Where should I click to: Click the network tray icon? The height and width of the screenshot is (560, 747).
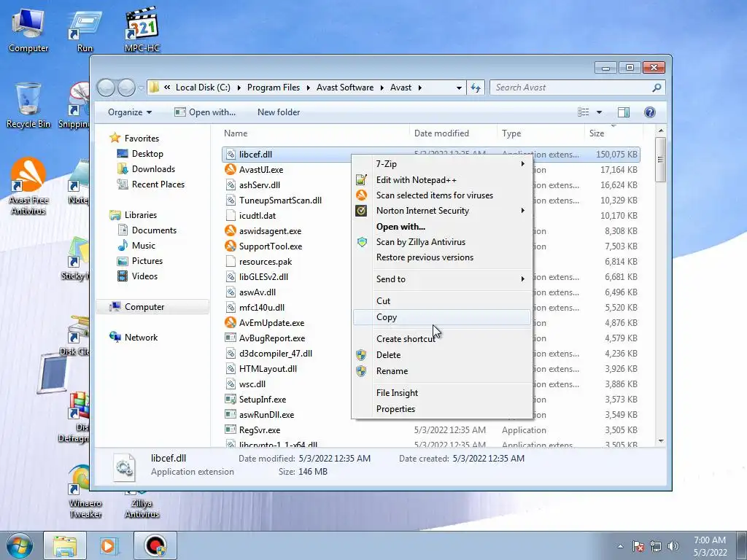656,546
